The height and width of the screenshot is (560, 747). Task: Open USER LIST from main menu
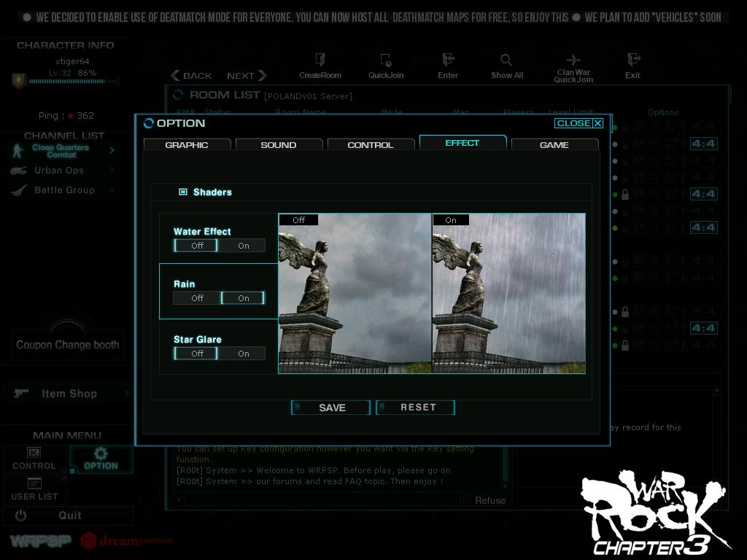coord(34,489)
